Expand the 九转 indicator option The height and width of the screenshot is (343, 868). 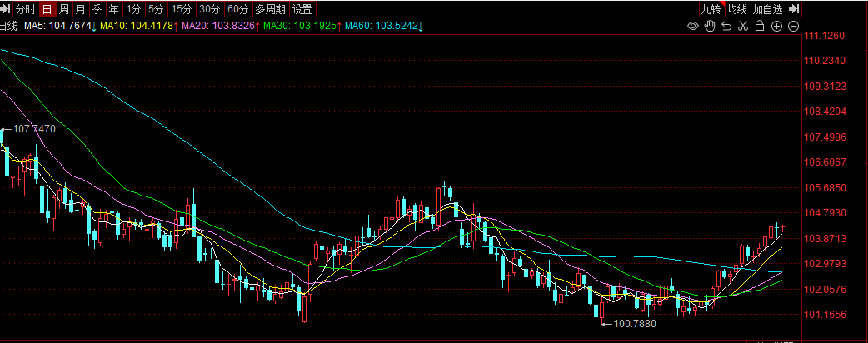coord(711,9)
